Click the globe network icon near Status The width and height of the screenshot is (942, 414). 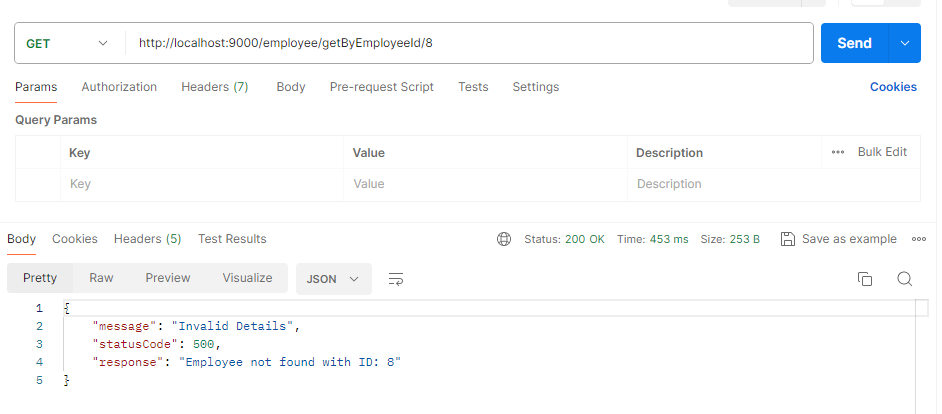tap(504, 239)
